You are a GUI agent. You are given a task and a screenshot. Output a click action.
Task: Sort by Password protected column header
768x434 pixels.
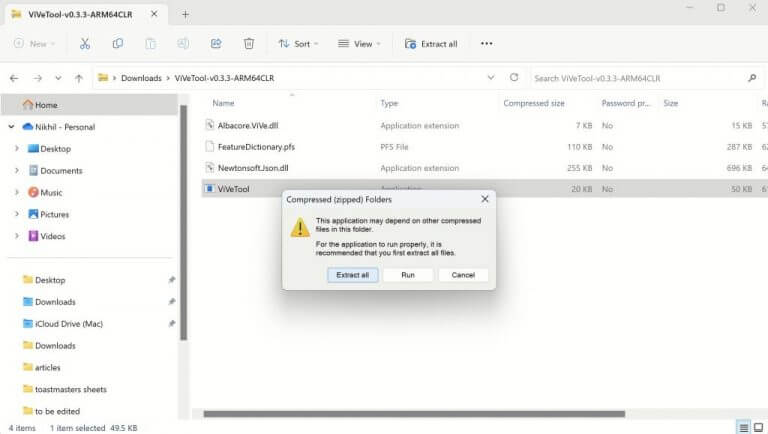point(625,103)
